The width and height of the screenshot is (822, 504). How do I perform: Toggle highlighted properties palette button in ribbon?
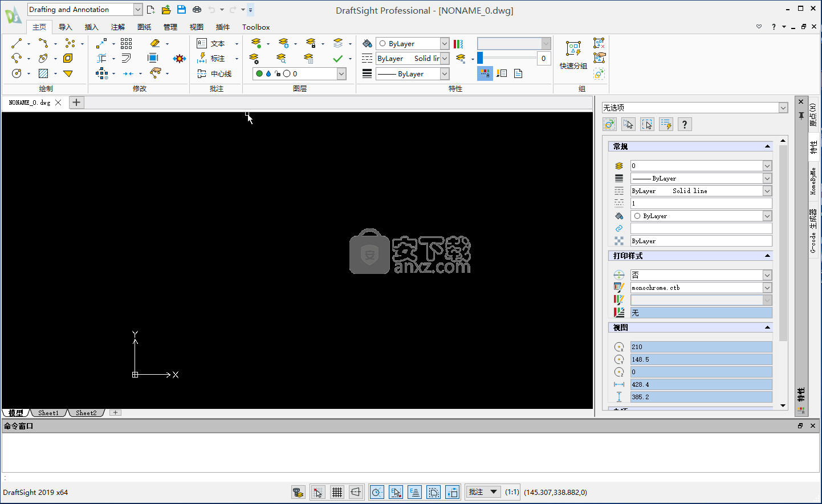(x=485, y=73)
